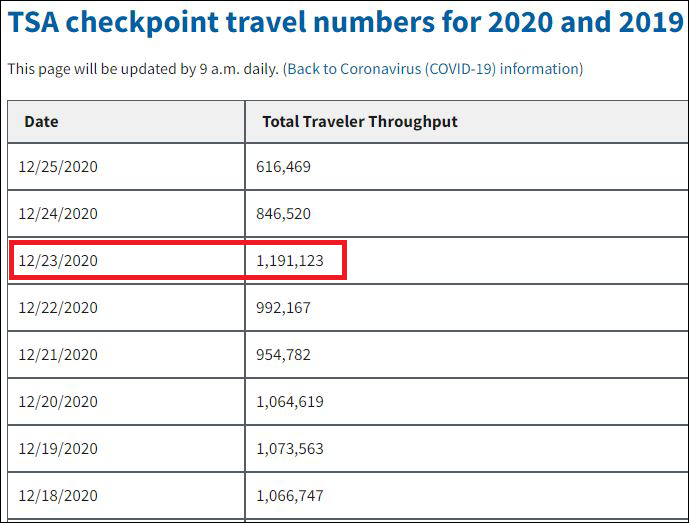Select the highlighted 12/23/2020 date cell

pyautogui.click(x=58, y=261)
